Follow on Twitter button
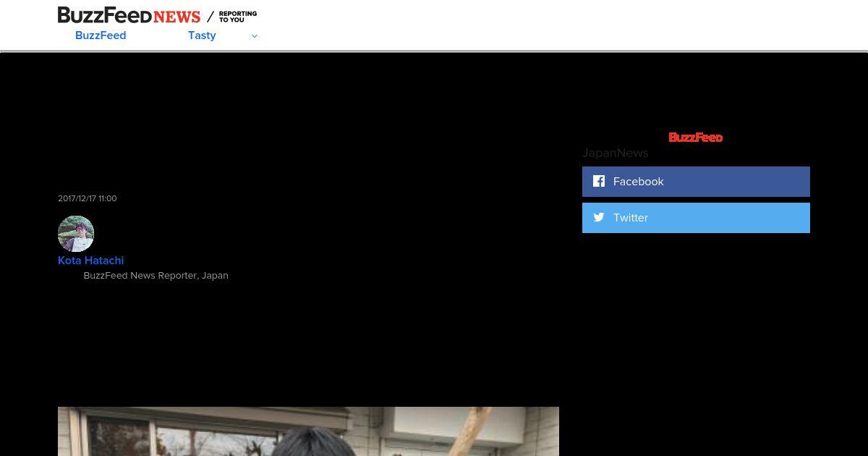868x456 pixels. click(696, 218)
